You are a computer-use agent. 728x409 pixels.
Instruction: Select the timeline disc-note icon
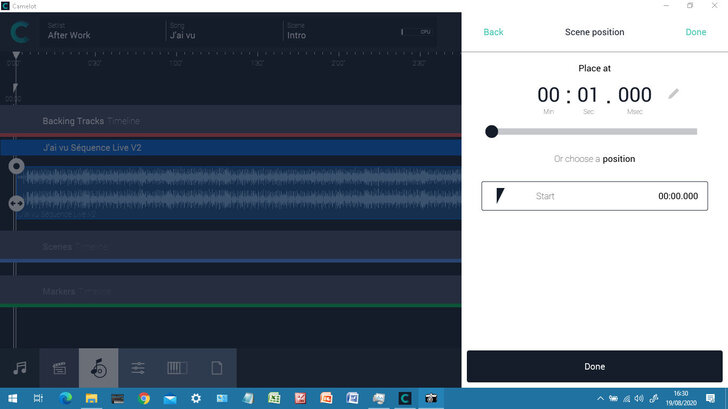tap(98, 368)
